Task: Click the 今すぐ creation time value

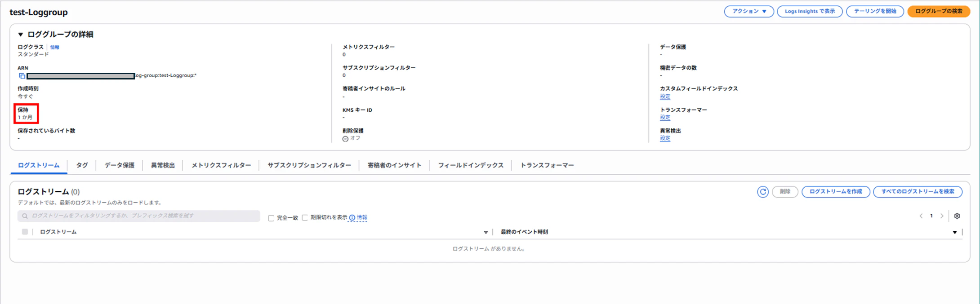Action: coord(25,97)
